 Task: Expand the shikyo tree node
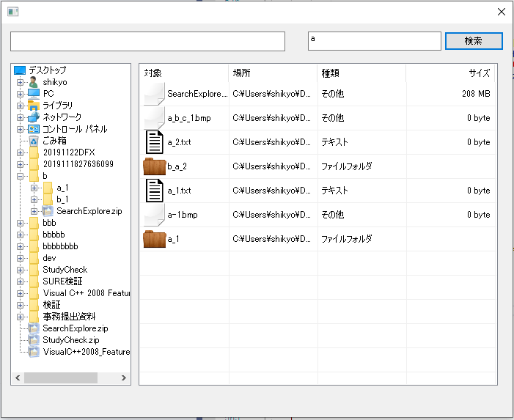click(x=20, y=82)
